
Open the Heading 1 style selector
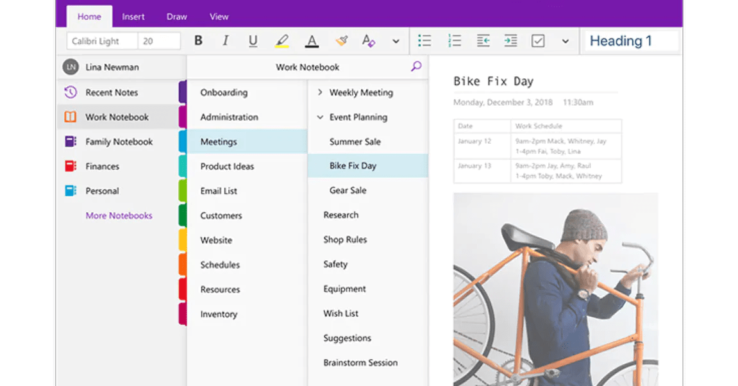[x=631, y=41]
